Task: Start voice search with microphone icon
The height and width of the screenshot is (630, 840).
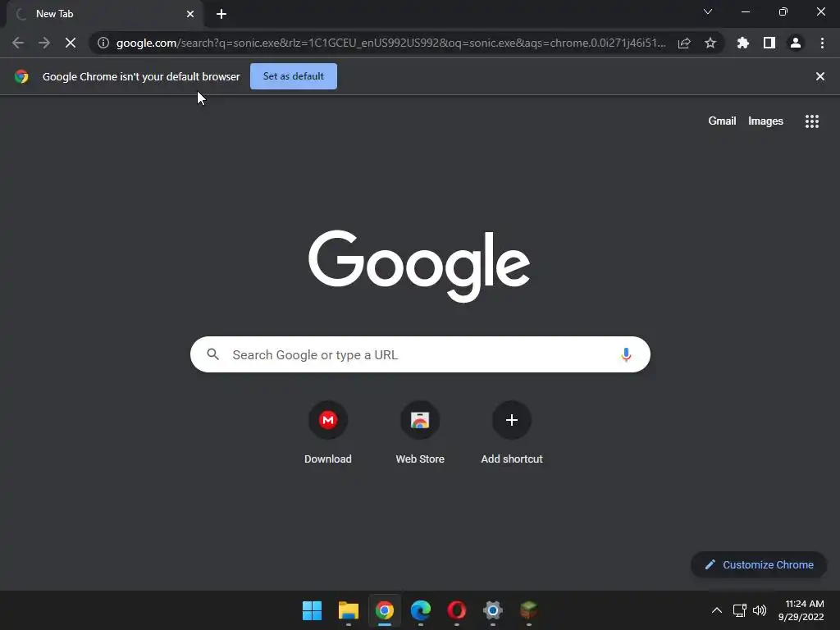Action: [x=626, y=354]
